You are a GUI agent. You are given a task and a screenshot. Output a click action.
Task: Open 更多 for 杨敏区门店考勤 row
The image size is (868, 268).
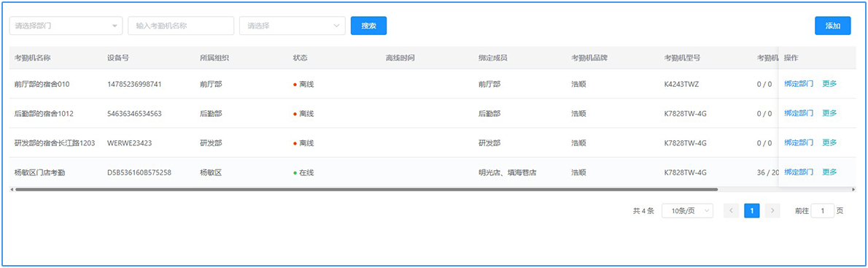(x=829, y=172)
